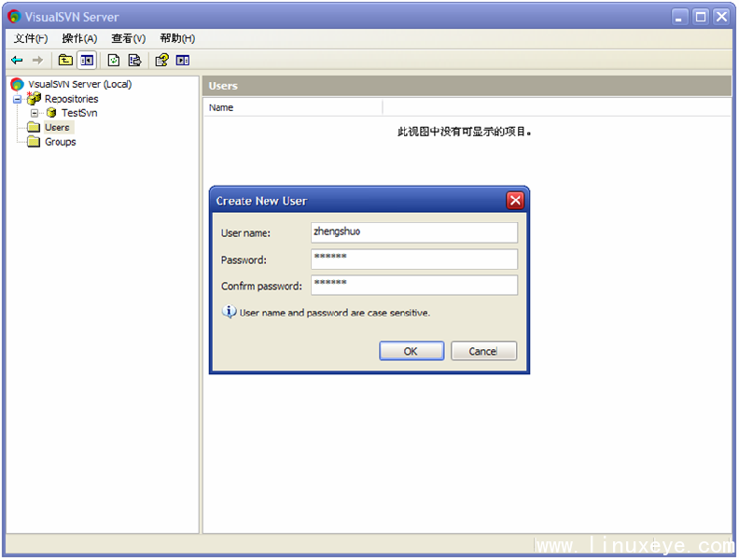This screenshot has height=560, width=739.
Task: Click the Back arrow toolbar icon
Action: click(17, 60)
